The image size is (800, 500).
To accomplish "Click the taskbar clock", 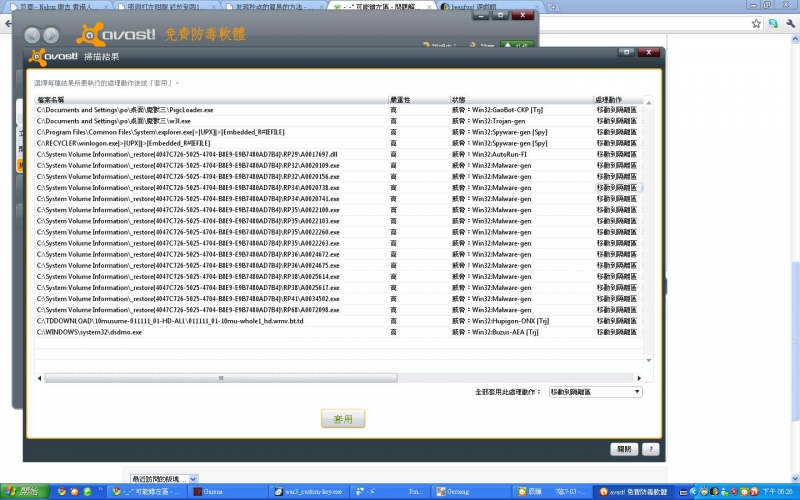I will [x=777, y=492].
